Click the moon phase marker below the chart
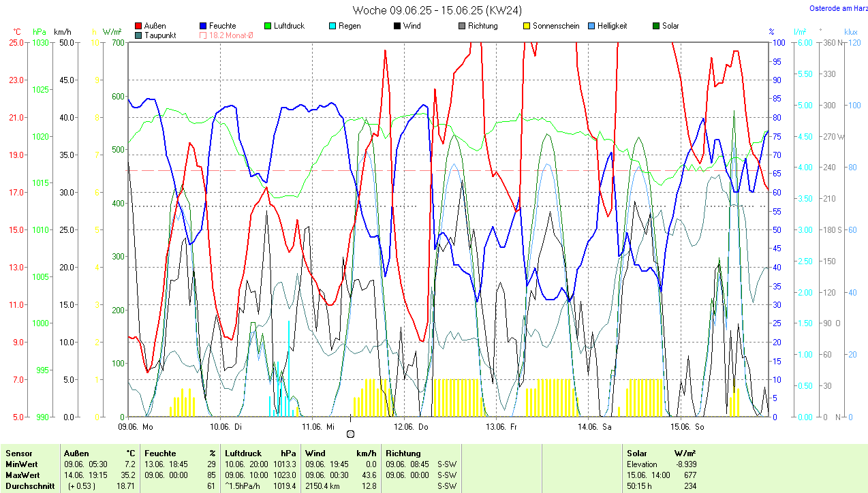Viewport: 868px width, 493px height. click(x=350, y=434)
